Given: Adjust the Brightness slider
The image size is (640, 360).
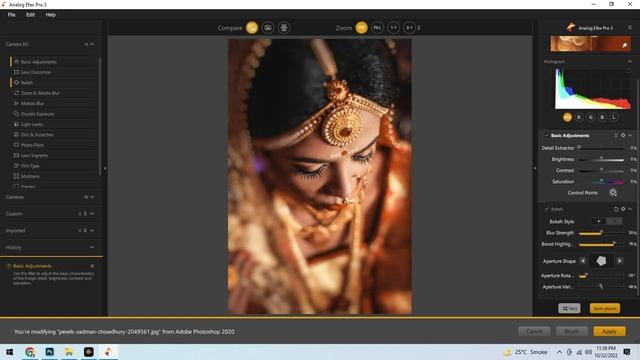Looking at the screenshot, I should pyautogui.click(x=602, y=159).
